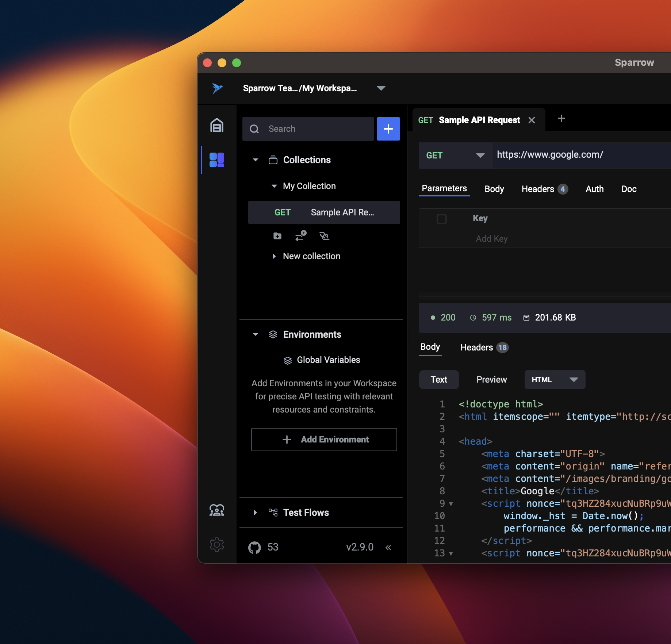
Task: Expand the New collection tree item
Action: click(274, 256)
